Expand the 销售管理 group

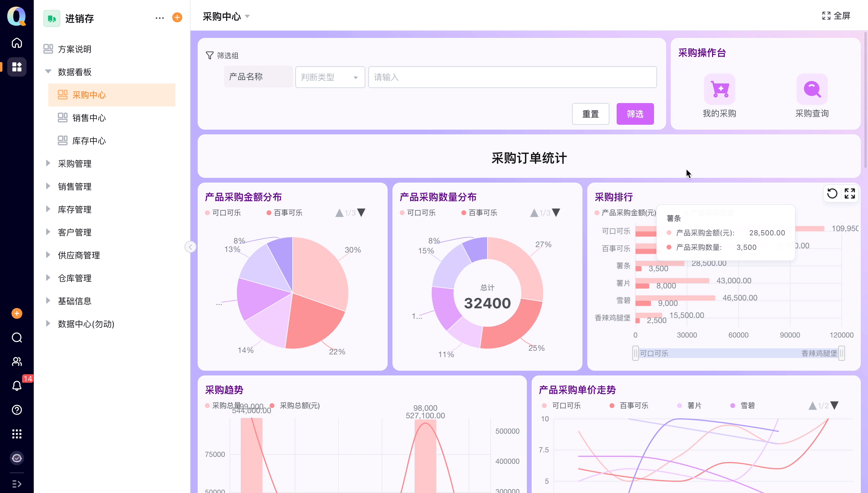click(48, 186)
